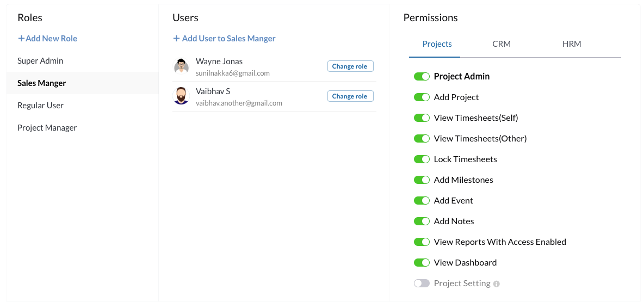Click the plus icon for Add New Role

tap(21, 39)
